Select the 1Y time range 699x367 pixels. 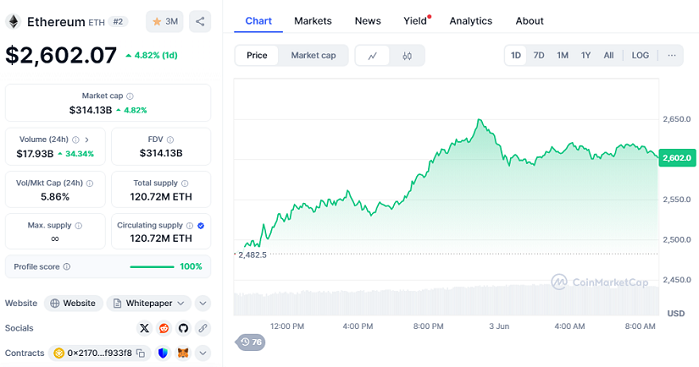click(586, 55)
